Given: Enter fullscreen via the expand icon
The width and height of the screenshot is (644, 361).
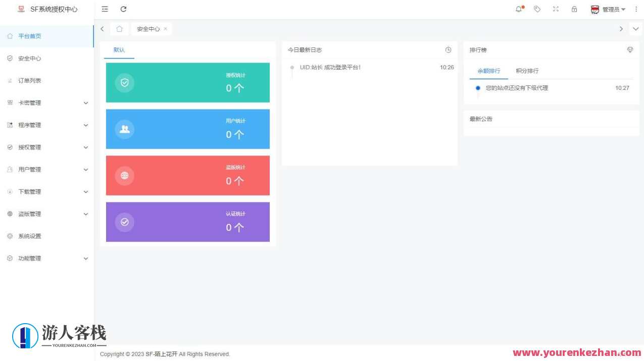Looking at the screenshot, I should (x=556, y=9).
